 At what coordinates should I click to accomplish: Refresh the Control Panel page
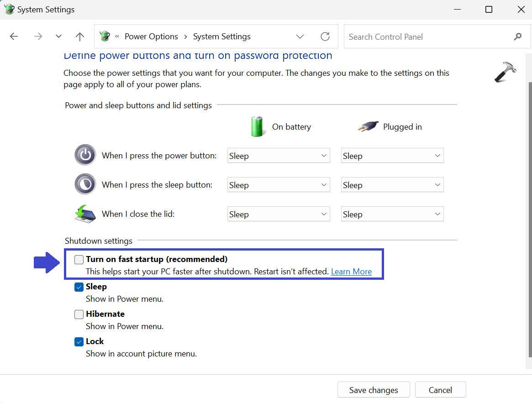point(325,37)
